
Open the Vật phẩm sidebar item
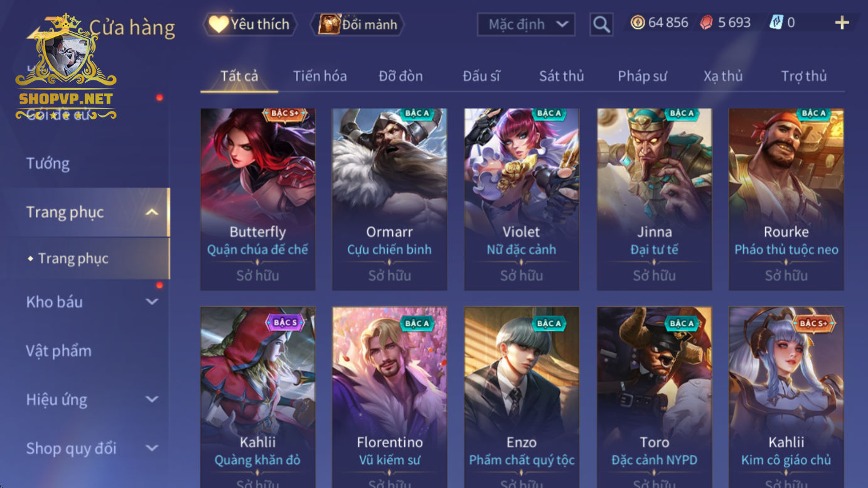[58, 351]
